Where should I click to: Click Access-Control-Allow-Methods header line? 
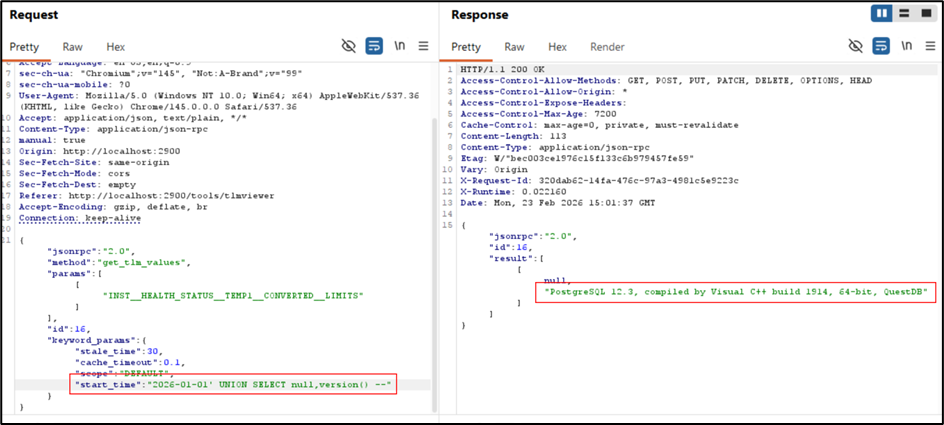coord(666,81)
